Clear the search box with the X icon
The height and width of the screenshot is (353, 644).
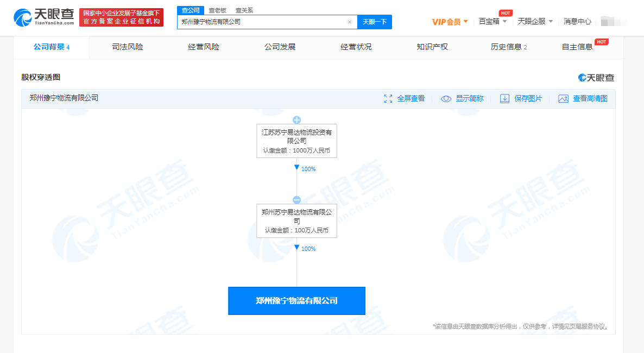[350, 22]
